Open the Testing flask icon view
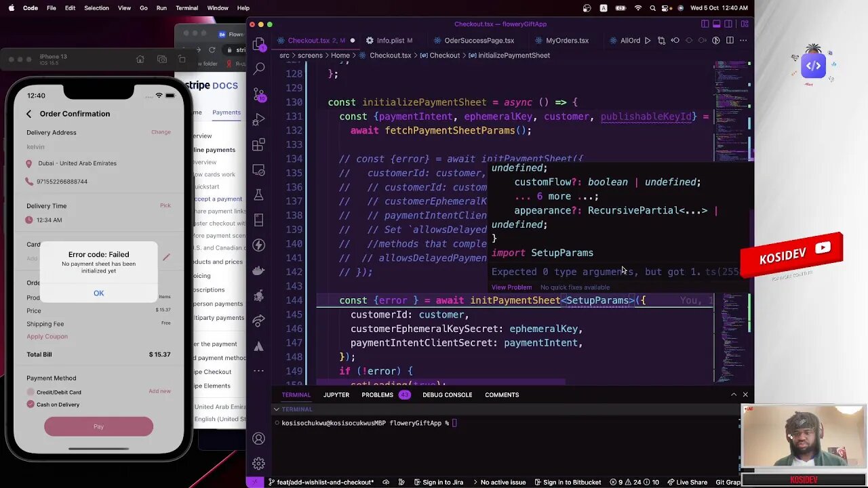 258,195
